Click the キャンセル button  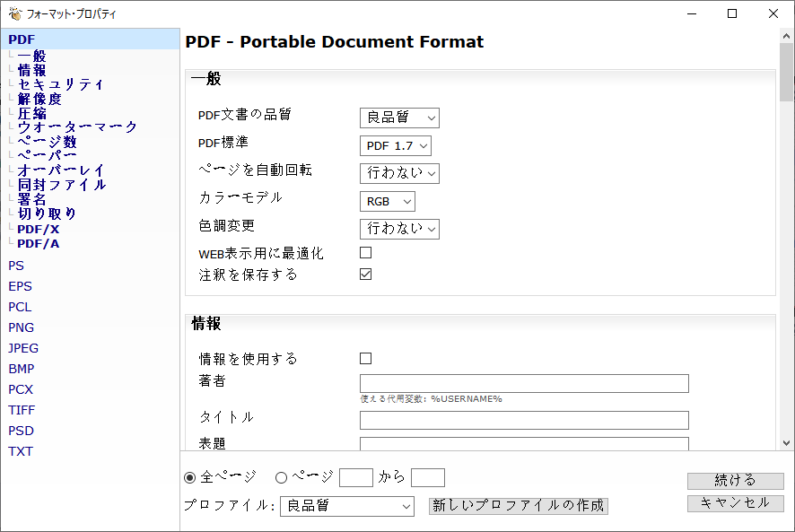[x=735, y=504]
